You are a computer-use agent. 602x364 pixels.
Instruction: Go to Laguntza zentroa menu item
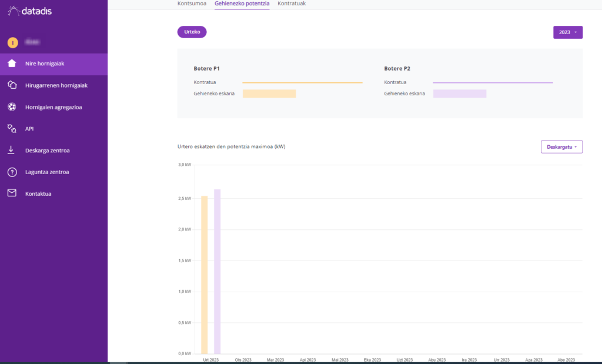pos(47,172)
